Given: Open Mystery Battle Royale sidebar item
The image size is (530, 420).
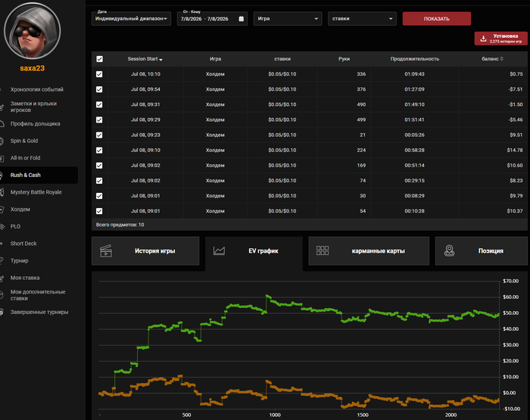Looking at the screenshot, I should click(36, 192).
